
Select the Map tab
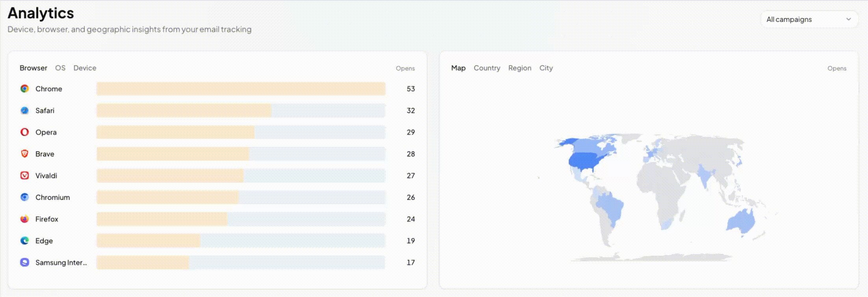(x=458, y=68)
